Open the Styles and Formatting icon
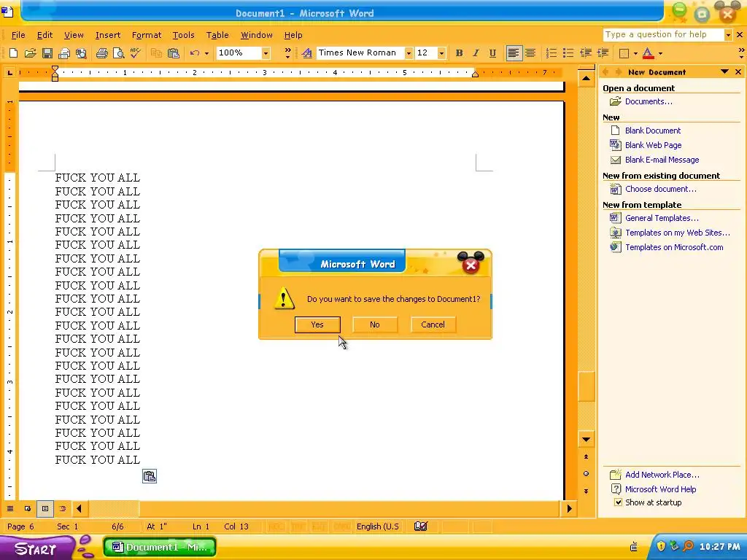Image resolution: width=747 pixels, height=560 pixels. [307, 52]
